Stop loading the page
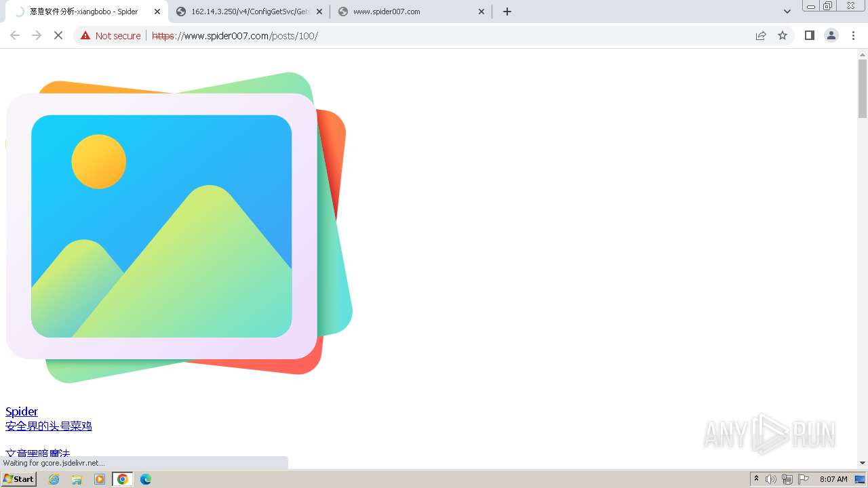The image size is (868, 488). pos(58,35)
